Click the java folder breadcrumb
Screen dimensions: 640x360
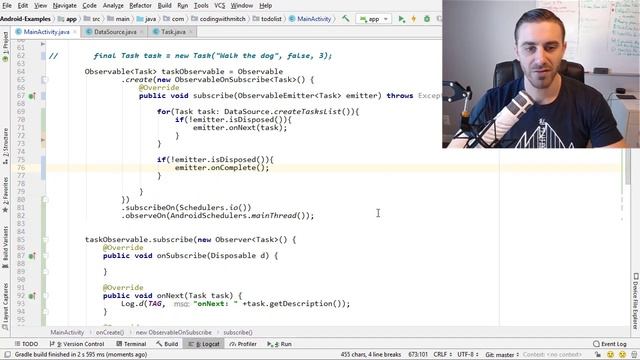[x=147, y=19]
